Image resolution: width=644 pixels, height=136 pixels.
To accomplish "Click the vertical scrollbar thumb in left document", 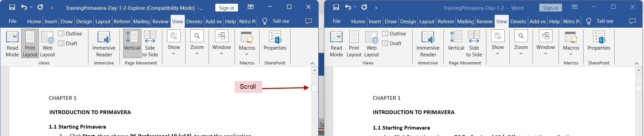I will pyautogui.click(x=315, y=88).
